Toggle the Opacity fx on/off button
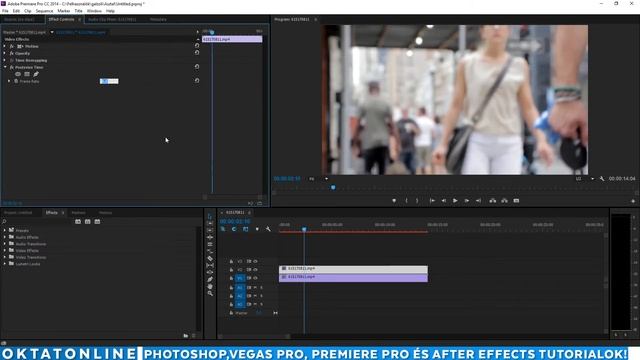The image size is (640, 360). pyautogui.click(x=12, y=53)
